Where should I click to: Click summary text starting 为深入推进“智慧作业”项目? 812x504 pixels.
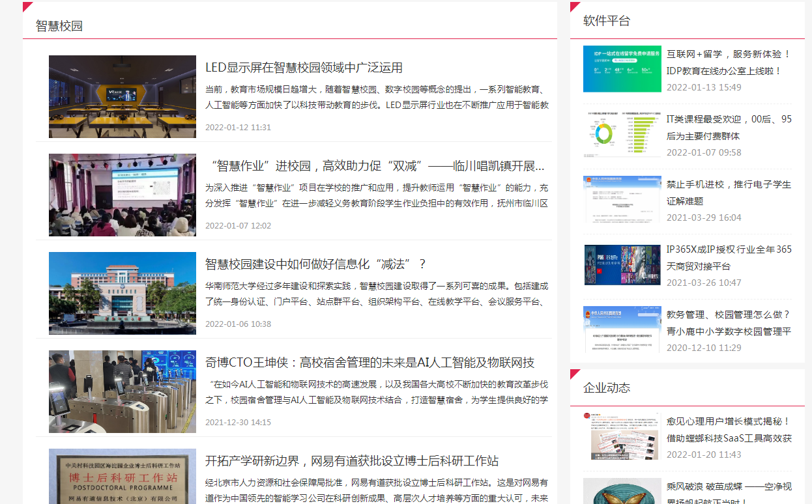(377, 195)
